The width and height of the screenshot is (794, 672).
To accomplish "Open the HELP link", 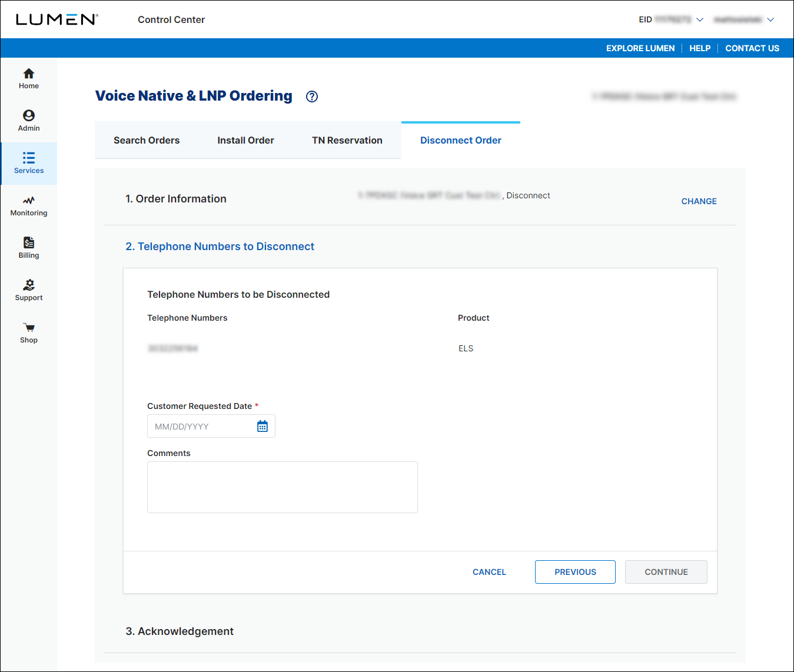I will pyautogui.click(x=700, y=48).
